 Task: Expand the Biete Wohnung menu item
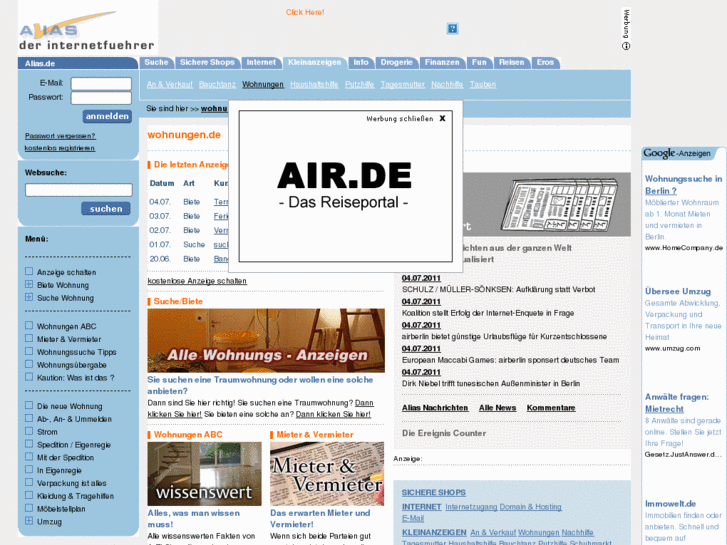click(29, 284)
